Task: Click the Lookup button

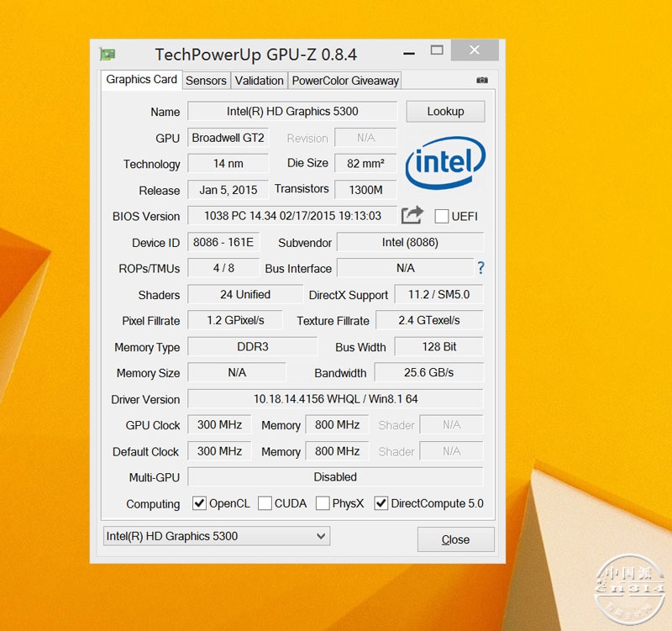Action: point(445,112)
